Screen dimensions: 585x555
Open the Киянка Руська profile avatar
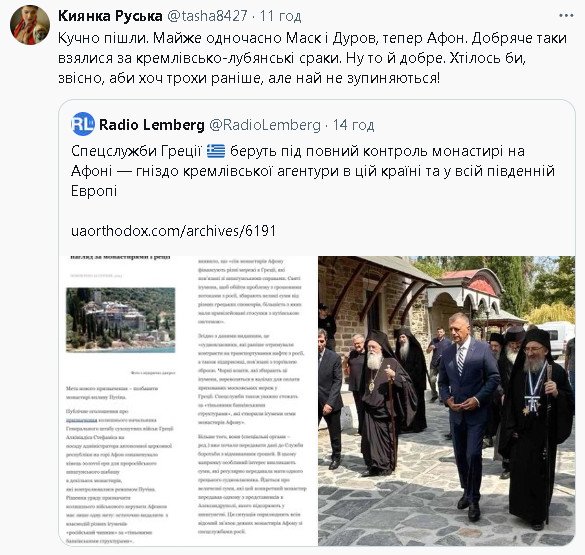pos(30,25)
